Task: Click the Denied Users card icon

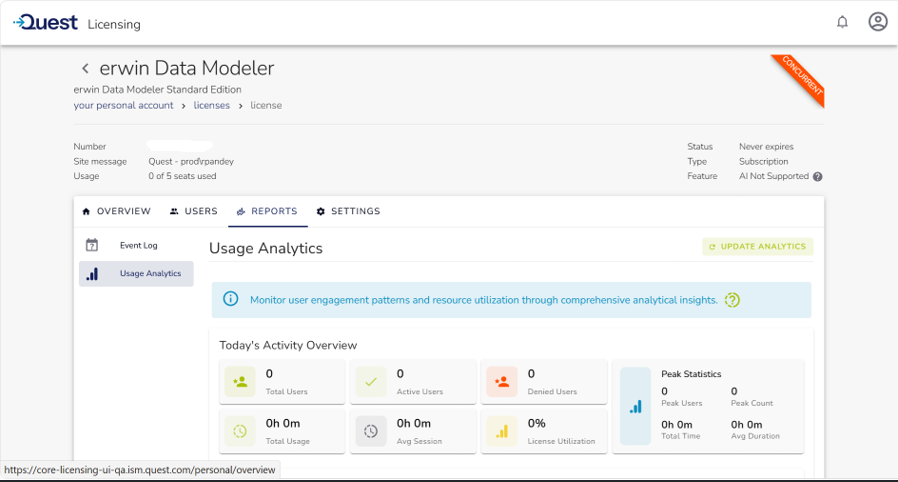Action: pos(502,382)
